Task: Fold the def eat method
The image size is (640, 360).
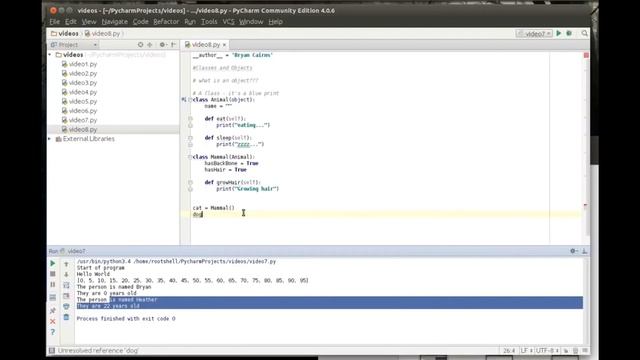Action: pos(190,119)
